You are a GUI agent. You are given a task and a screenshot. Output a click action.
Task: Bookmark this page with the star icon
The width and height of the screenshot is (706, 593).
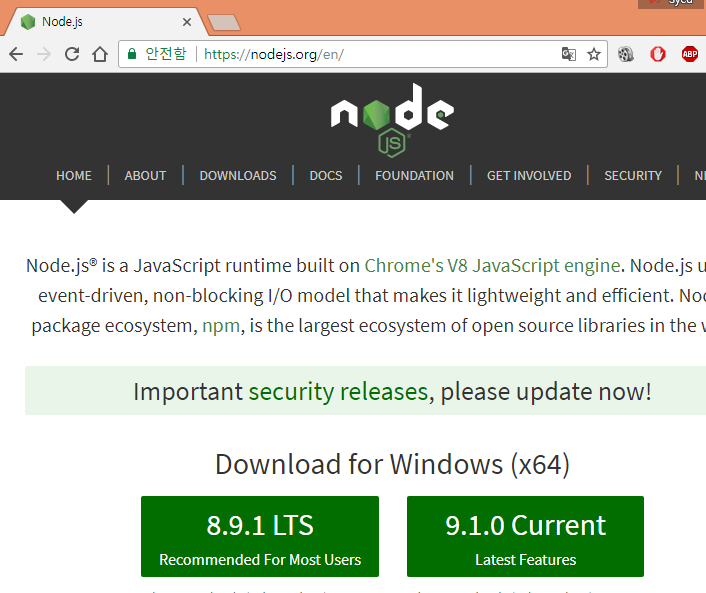[594, 54]
